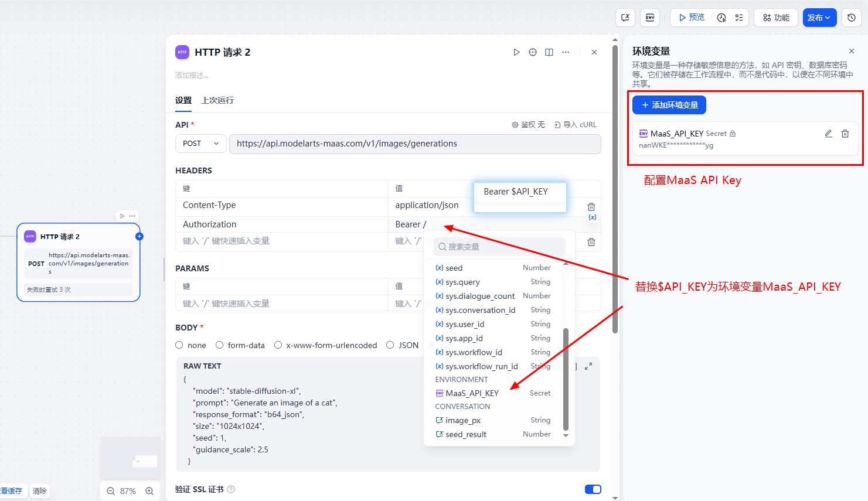Screen dimensions: 868x501
Task: Select the JSON body type radio
Action: 390,345
